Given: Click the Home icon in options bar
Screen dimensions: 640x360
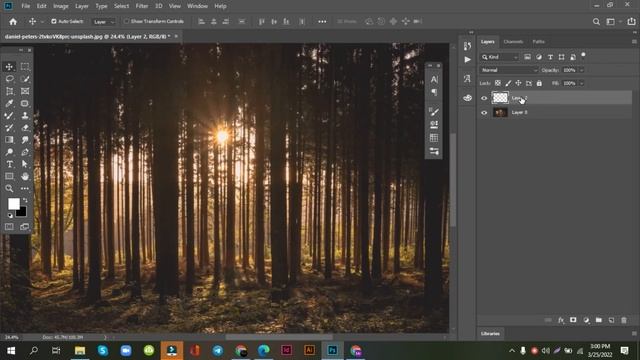Looking at the screenshot, I should coord(13,22).
